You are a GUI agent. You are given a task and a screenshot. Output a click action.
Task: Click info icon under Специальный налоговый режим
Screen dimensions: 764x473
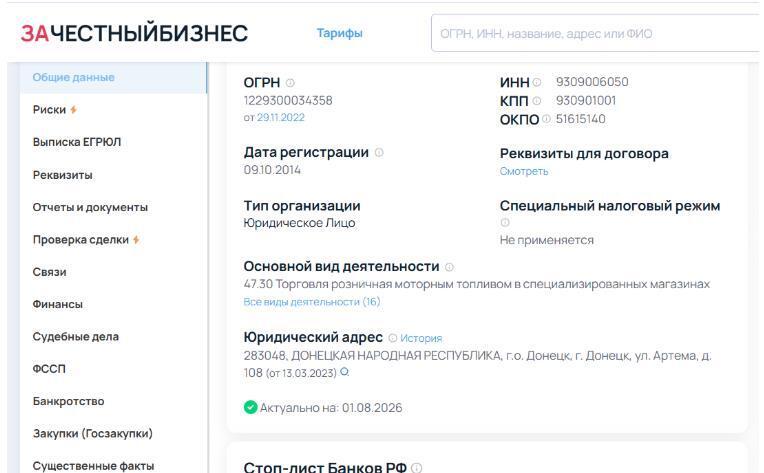[505, 223]
